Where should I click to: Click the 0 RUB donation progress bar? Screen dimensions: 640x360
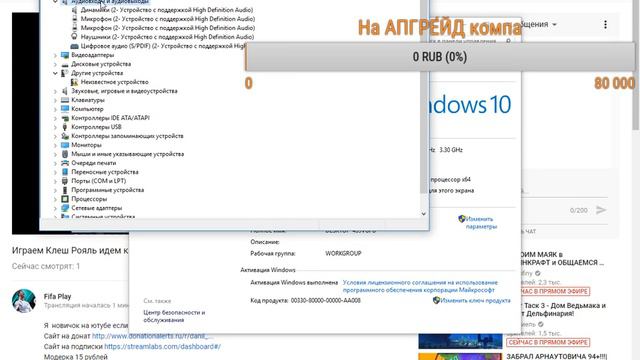click(x=440, y=57)
